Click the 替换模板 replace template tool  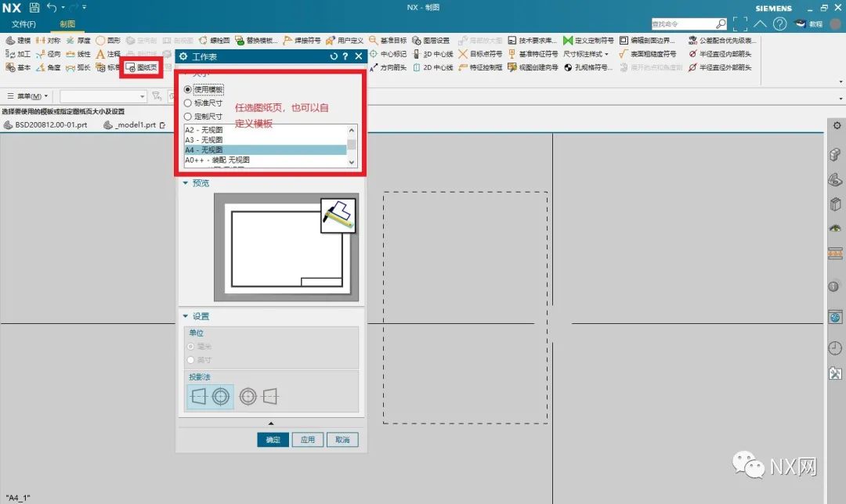click(x=256, y=41)
